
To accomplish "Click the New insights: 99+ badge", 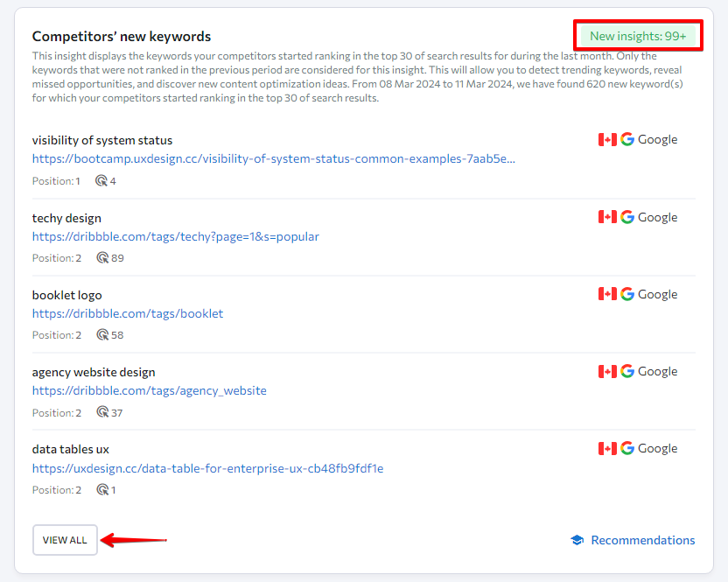I will (638, 36).
